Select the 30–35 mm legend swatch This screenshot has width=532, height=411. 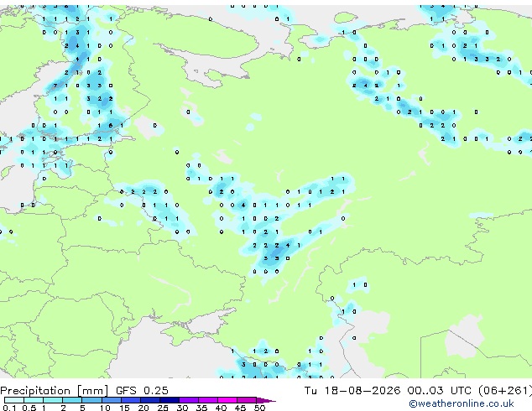click(x=189, y=400)
